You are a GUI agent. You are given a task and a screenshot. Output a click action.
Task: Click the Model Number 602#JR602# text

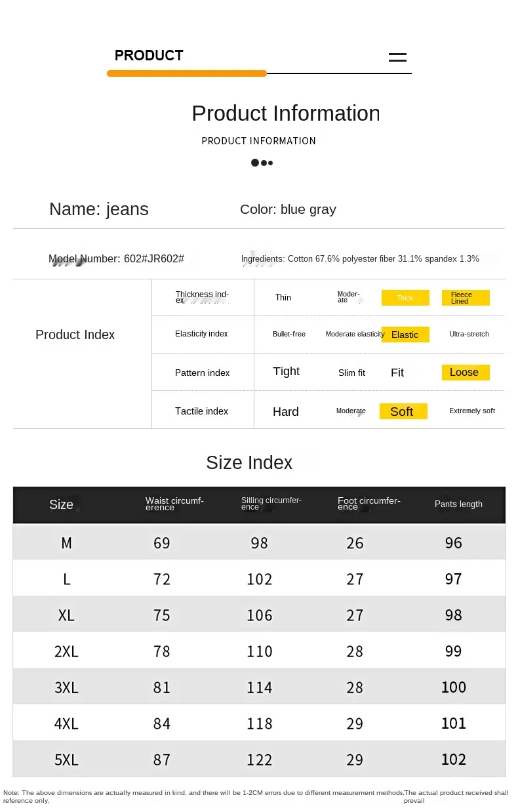click(x=117, y=258)
